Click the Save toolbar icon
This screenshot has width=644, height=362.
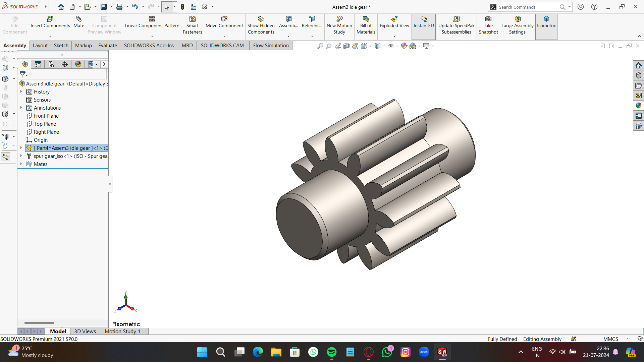[x=104, y=7]
